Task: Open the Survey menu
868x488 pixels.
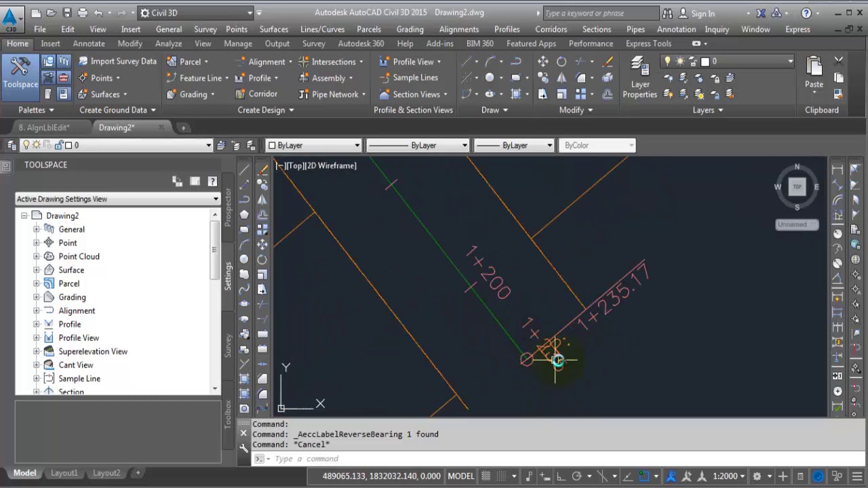Action: coord(205,29)
